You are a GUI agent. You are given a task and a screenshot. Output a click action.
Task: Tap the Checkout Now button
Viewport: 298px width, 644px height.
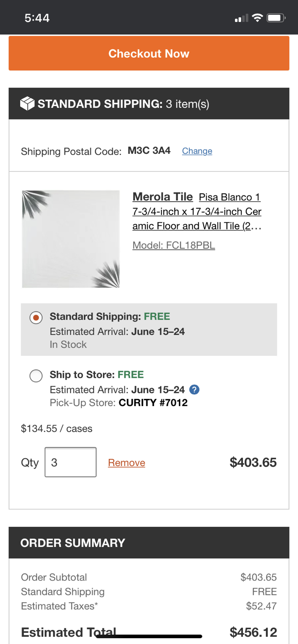point(149,54)
